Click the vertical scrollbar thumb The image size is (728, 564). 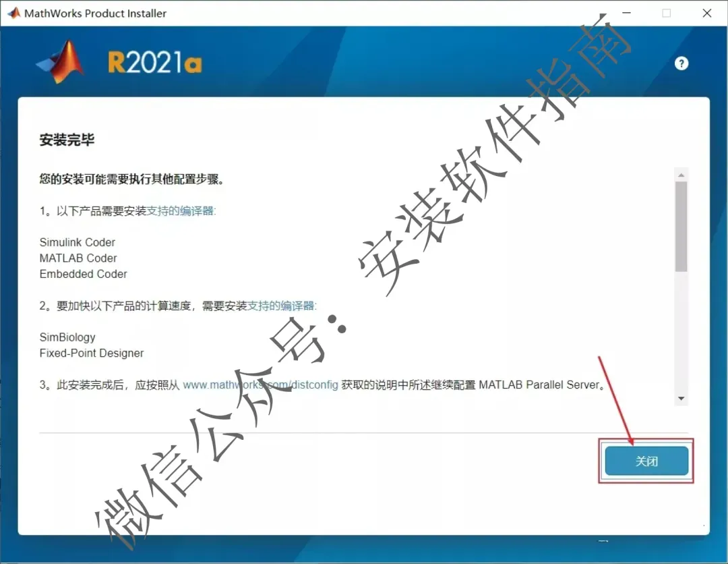point(681,227)
